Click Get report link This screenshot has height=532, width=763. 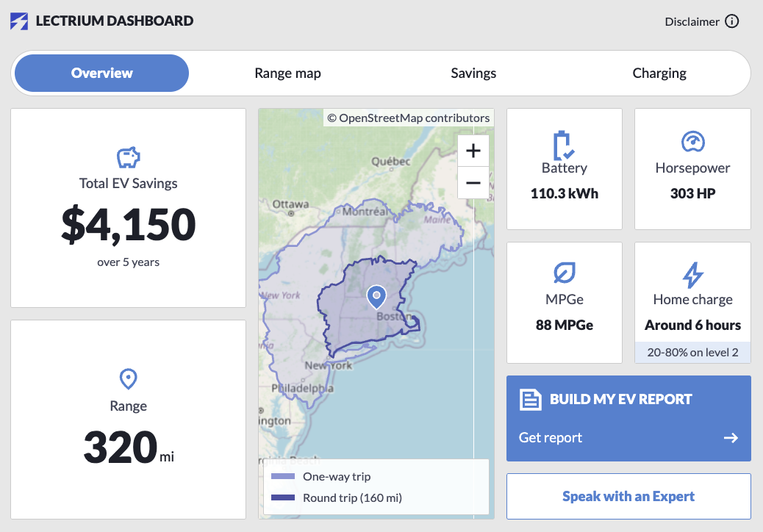(551, 438)
